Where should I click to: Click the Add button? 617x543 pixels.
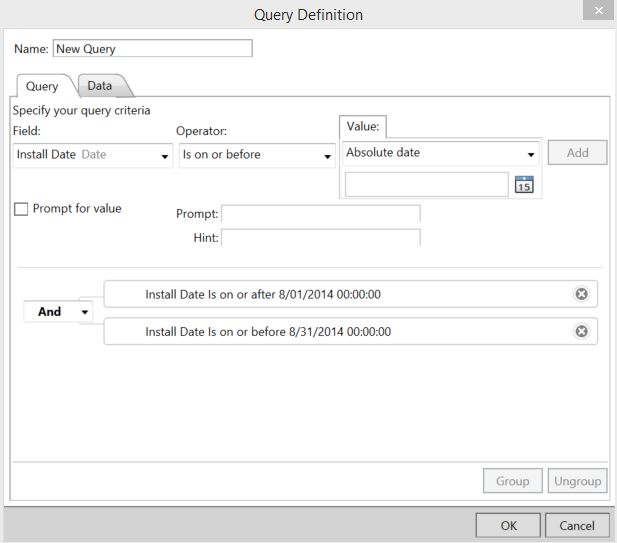click(x=577, y=153)
